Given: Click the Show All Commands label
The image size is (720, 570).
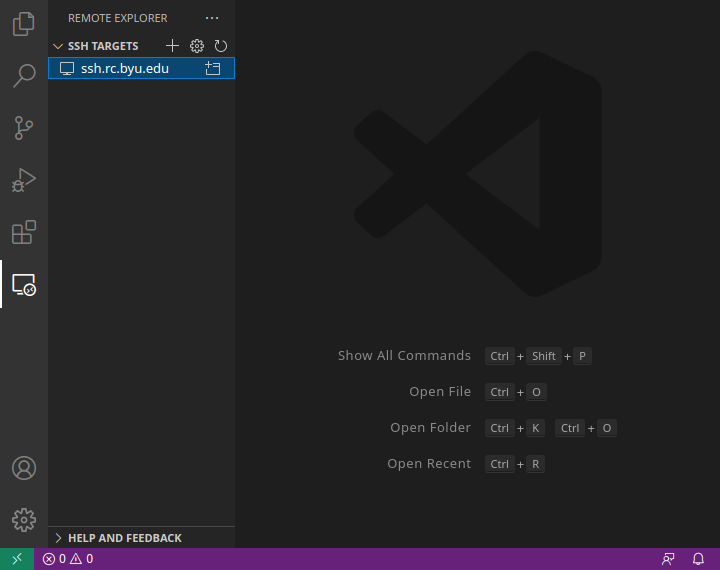Looking at the screenshot, I should pyautogui.click(x=404, y=356).
